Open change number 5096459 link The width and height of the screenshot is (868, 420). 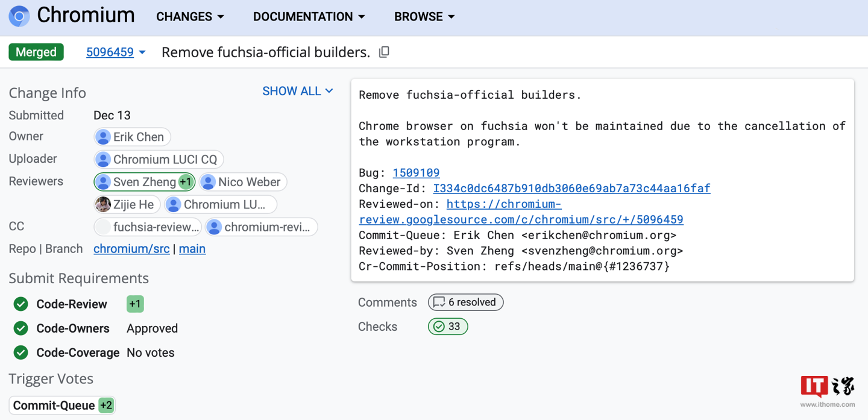pos(110,52)
